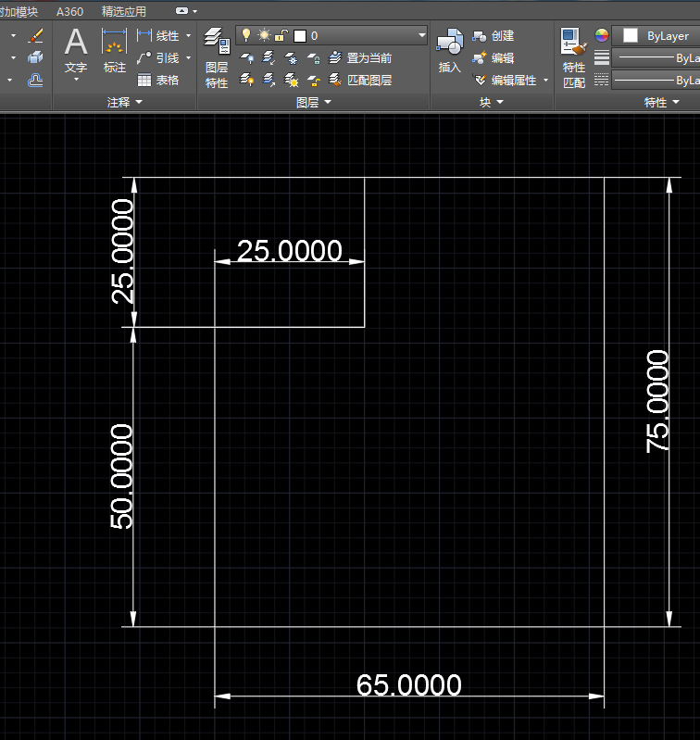Select the 25.0000 horizontal dimension text
The image size is (700, 740).
[289, 251]
